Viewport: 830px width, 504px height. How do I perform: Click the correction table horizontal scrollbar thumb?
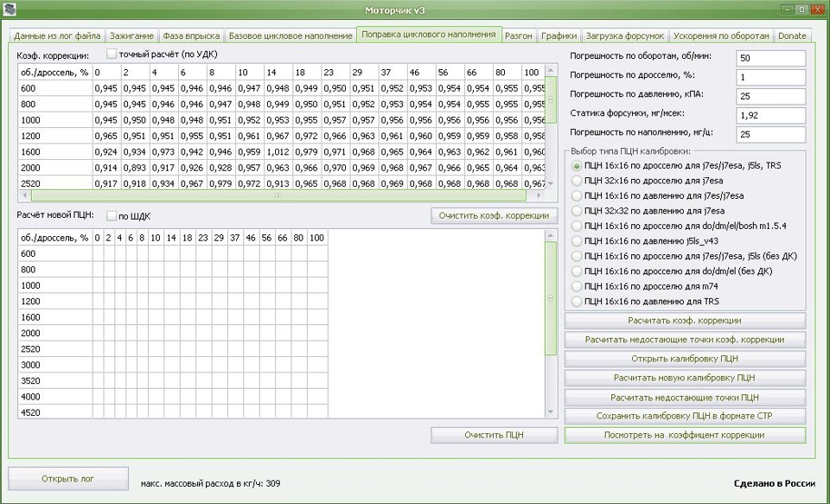coord(278,195)
